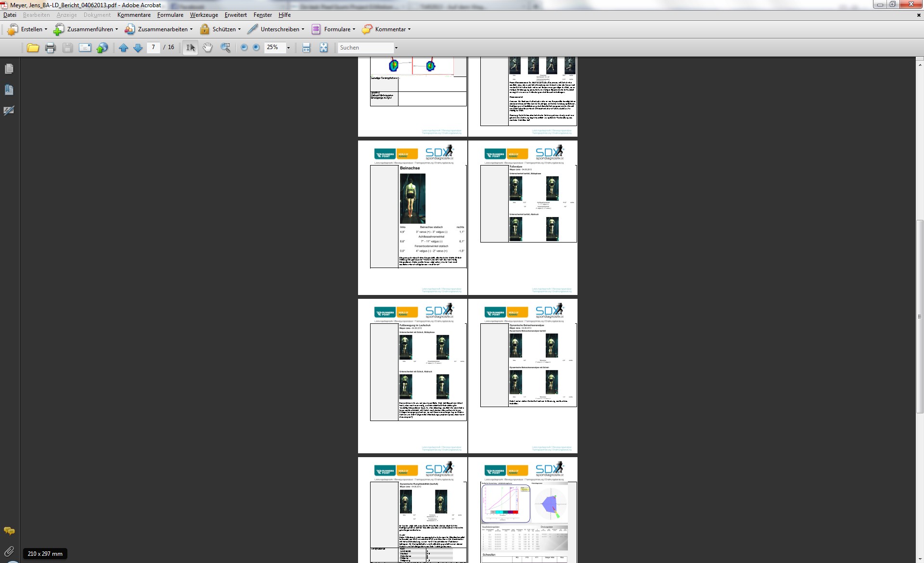Expand the Schützen dropdown arrow
924x563 pixels.
239,29
